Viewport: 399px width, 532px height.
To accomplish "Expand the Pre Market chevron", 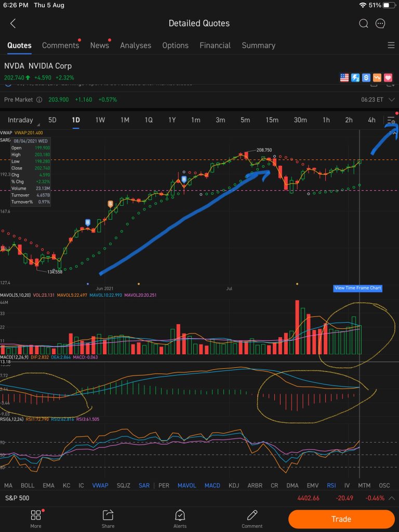I will tap(392, 99).
